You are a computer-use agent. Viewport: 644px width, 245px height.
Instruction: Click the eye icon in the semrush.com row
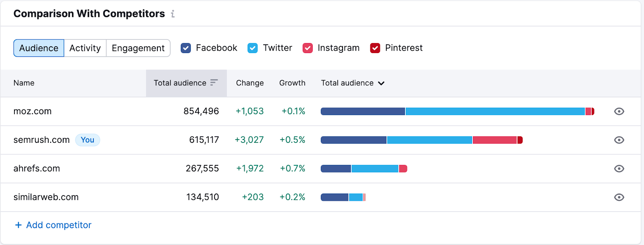(x=619, y=140)
